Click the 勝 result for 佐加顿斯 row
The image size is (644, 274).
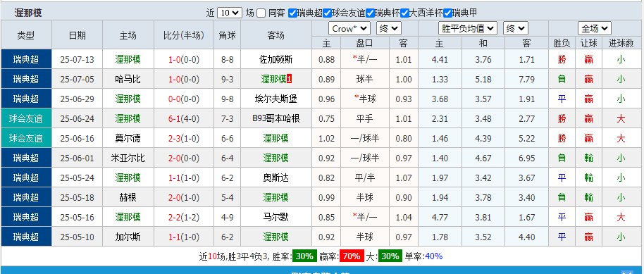coord(562,60)
